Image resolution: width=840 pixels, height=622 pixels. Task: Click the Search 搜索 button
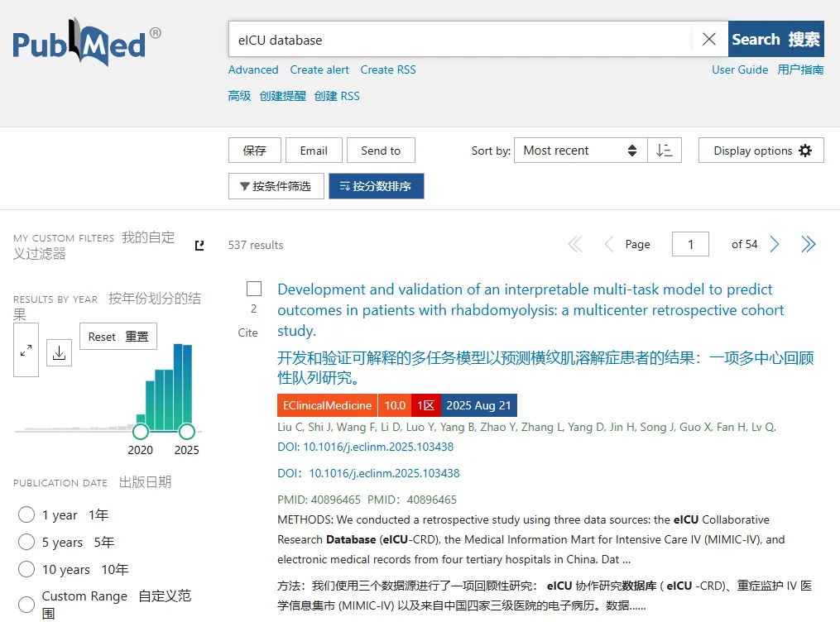(775, 39)
